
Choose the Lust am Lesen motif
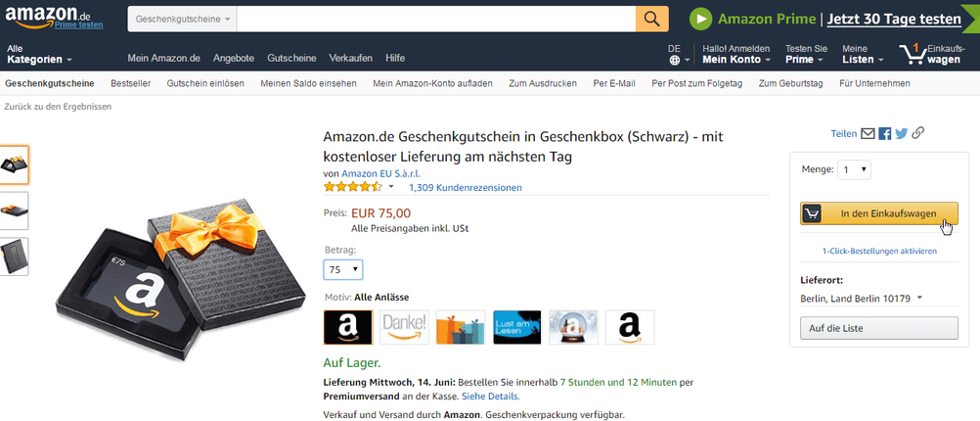pos(516,327)
